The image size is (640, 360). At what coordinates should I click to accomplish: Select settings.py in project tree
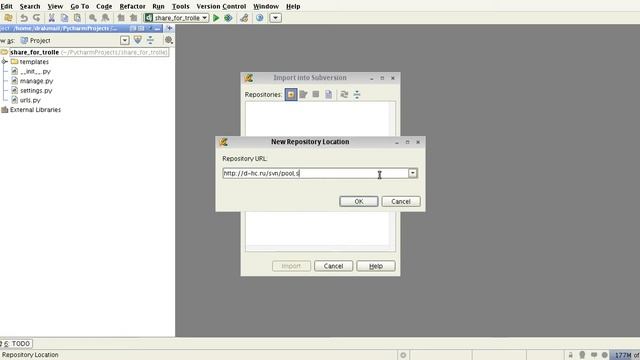pyautogui.click(x=36, y=91)
